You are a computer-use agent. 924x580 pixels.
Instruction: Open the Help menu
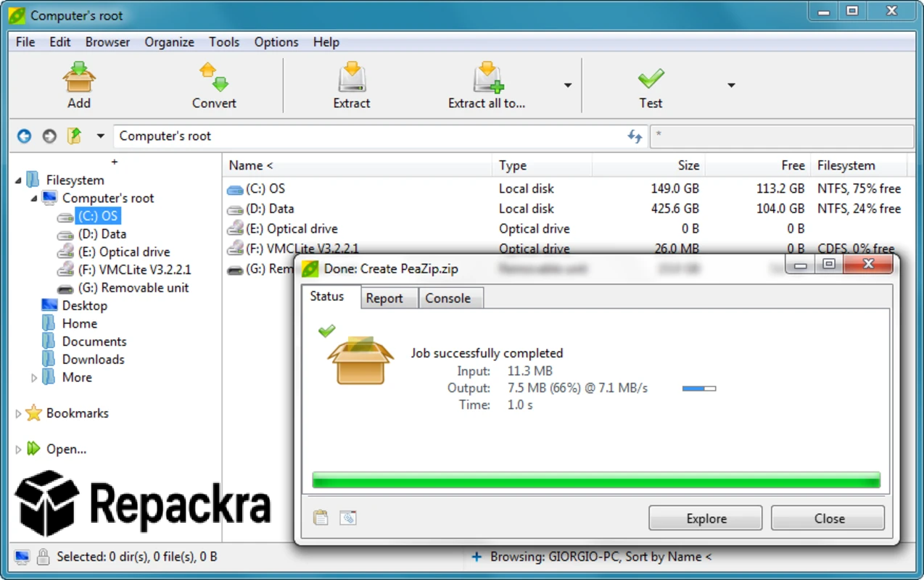326,42
